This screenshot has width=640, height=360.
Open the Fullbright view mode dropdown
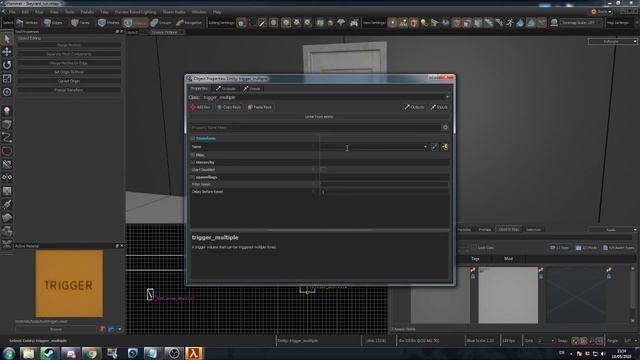[x=613, y=41]
